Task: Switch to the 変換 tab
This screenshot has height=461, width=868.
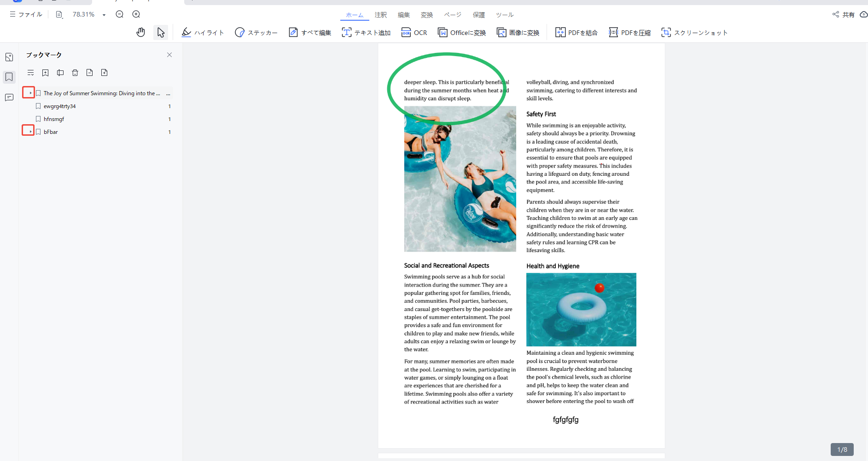Action: (427, 15)
